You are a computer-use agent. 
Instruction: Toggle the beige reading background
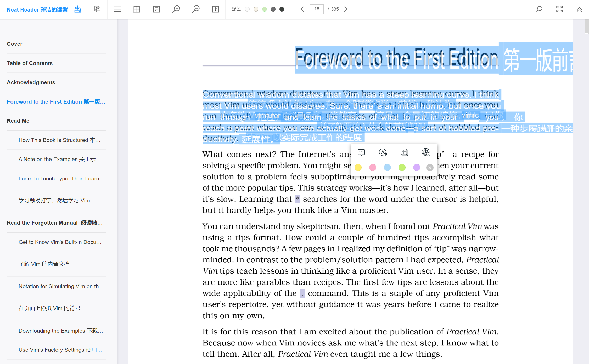click(x=256, y=9)
